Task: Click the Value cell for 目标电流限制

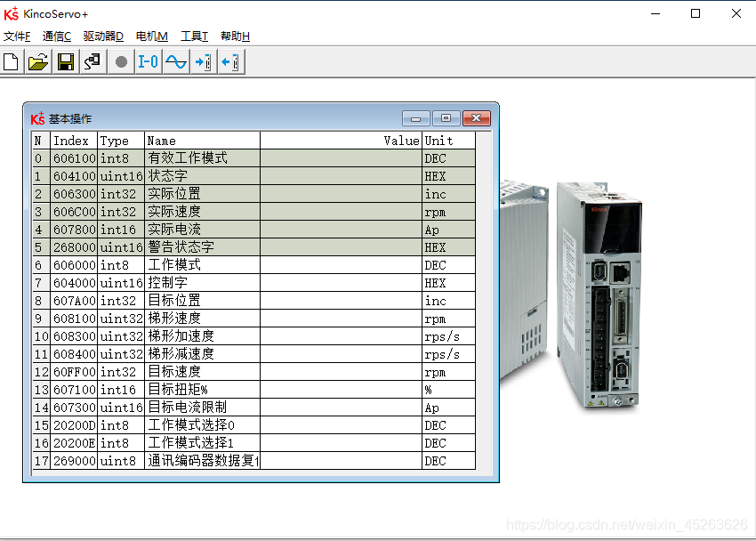Action: [341, 408]
